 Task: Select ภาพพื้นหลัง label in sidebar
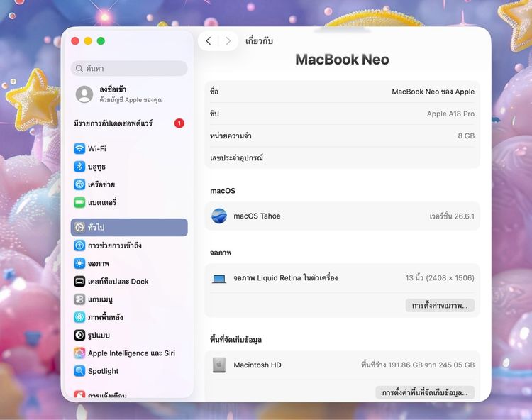tap(105, 317)
